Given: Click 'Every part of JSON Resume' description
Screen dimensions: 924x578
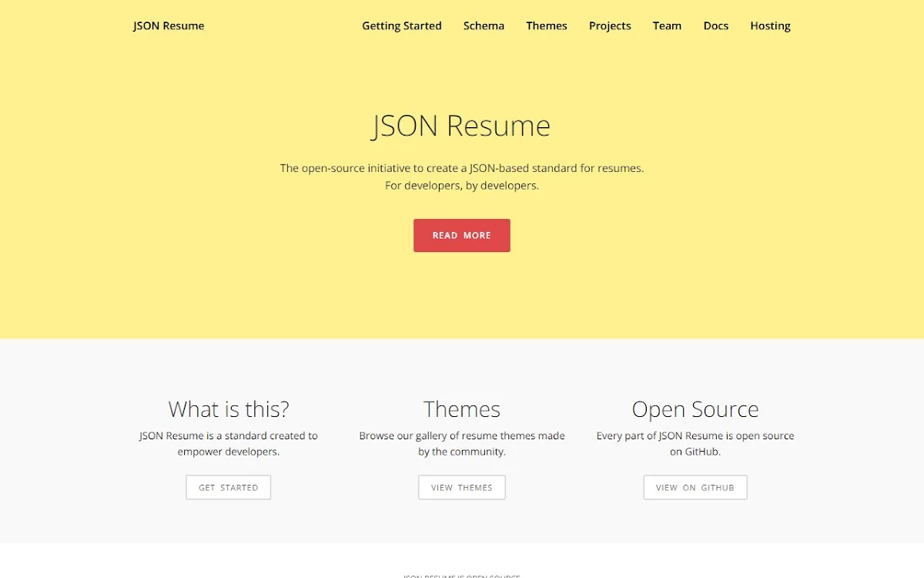Looking at the screenshot, I should 695,444.
